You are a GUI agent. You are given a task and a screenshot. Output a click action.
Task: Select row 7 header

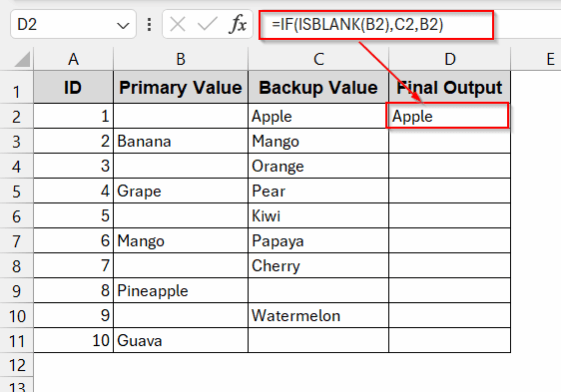point(17,241)
